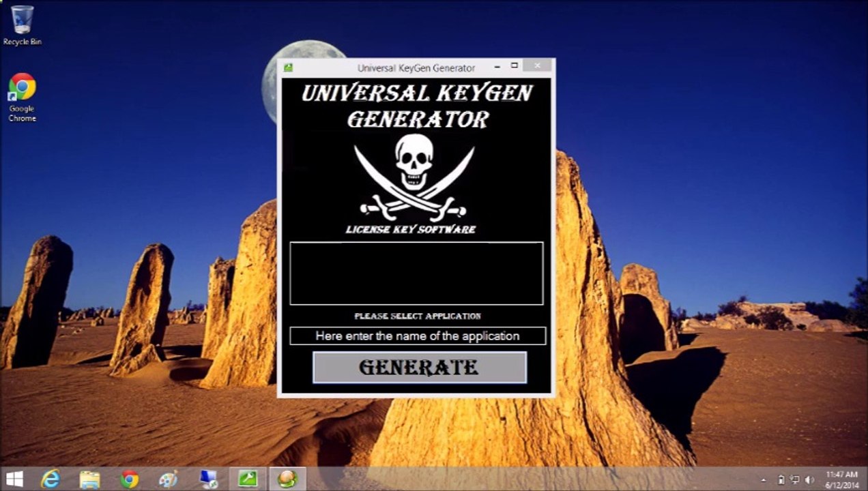This screenshot has height=491, width=868.
Task: Select the Google Chrome desktop shortcut
Action: (22, 98)
